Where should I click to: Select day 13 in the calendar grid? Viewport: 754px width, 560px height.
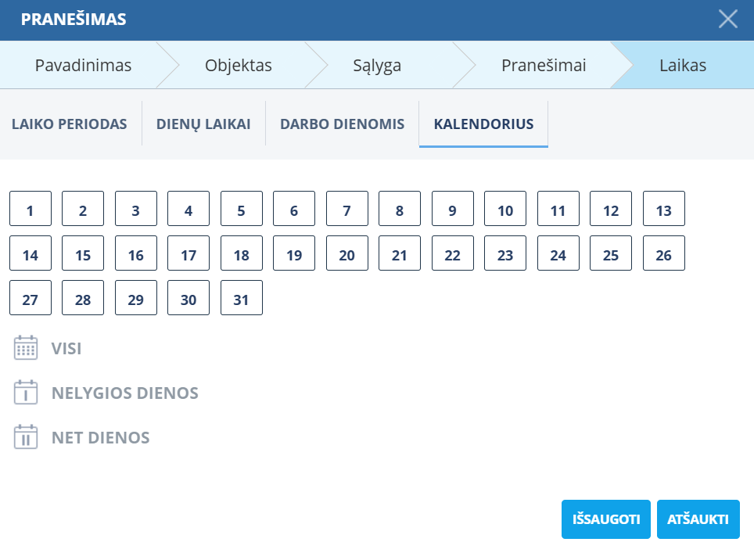point(664,209)
